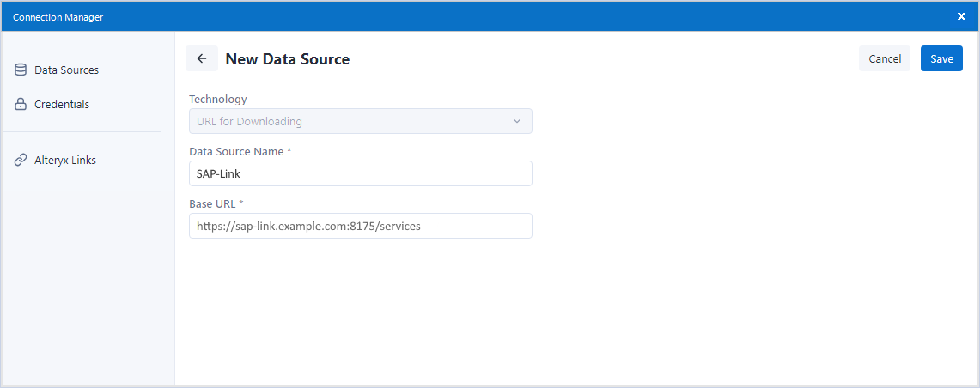
Task: Open the Technology dropdown
Action: pos(361,121)
